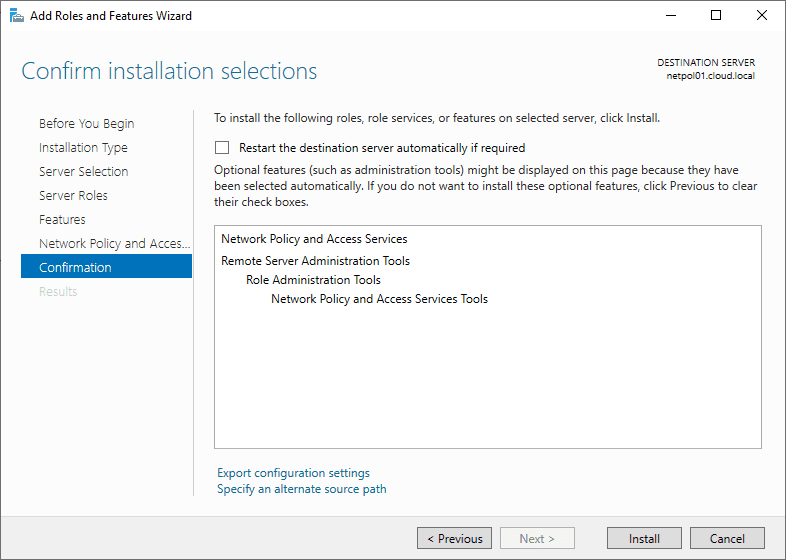Open Specify an alternate source path
Viewport: 786px width, 560px height.
click(301, 489)
